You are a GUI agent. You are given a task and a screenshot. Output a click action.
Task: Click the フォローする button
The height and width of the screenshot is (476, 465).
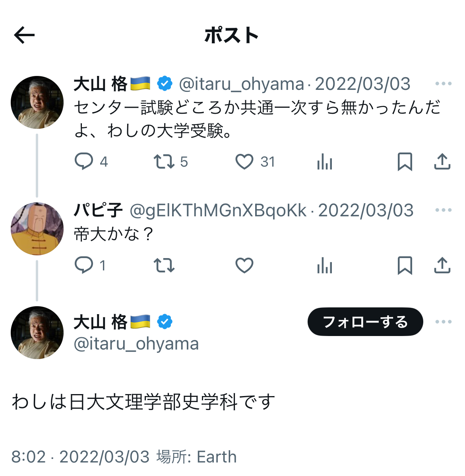(365, 322)
